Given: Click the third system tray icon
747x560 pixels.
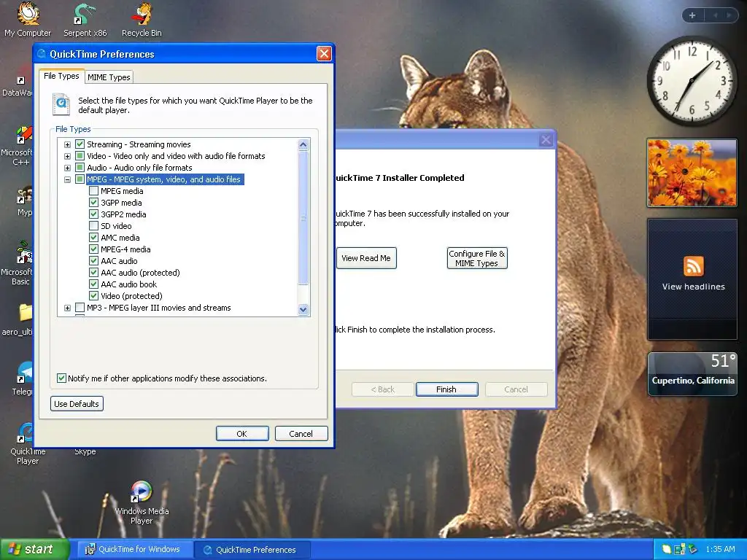Looking at the screenshot, I should 692,549.
